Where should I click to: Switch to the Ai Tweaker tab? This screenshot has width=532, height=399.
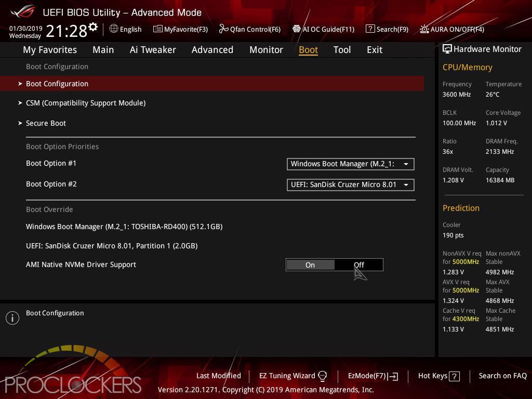pos(153,50)
